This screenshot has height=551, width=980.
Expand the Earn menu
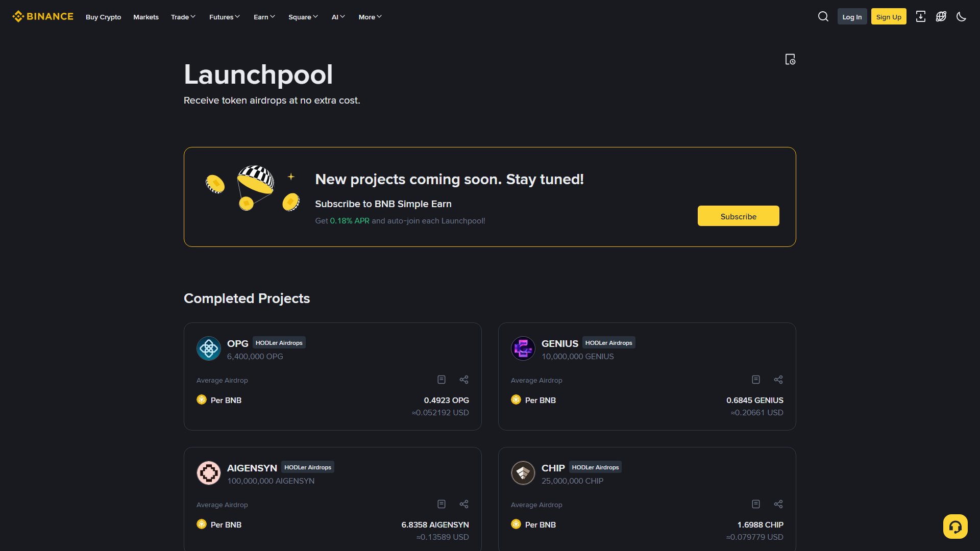pos(264,17)
